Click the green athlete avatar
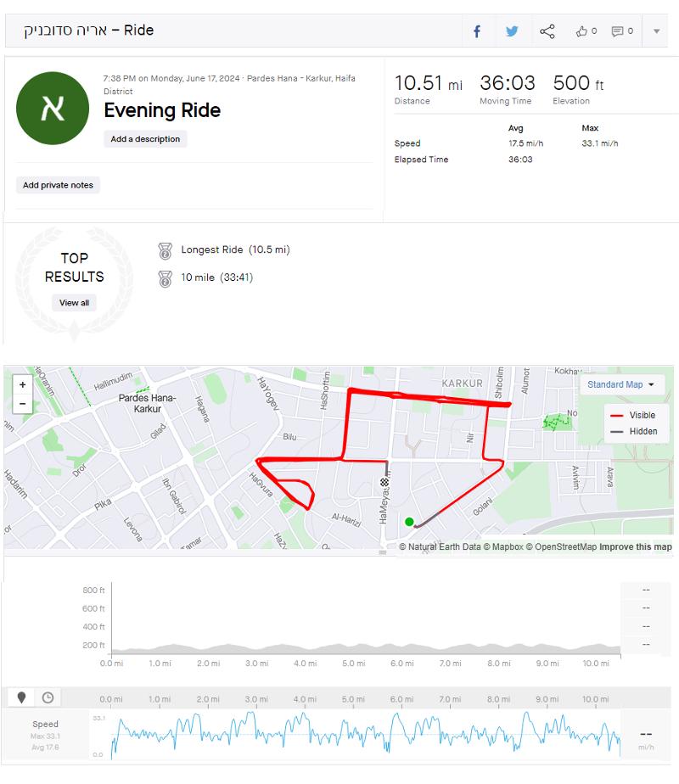The image size is (679, 784). (x=53, y=108)
